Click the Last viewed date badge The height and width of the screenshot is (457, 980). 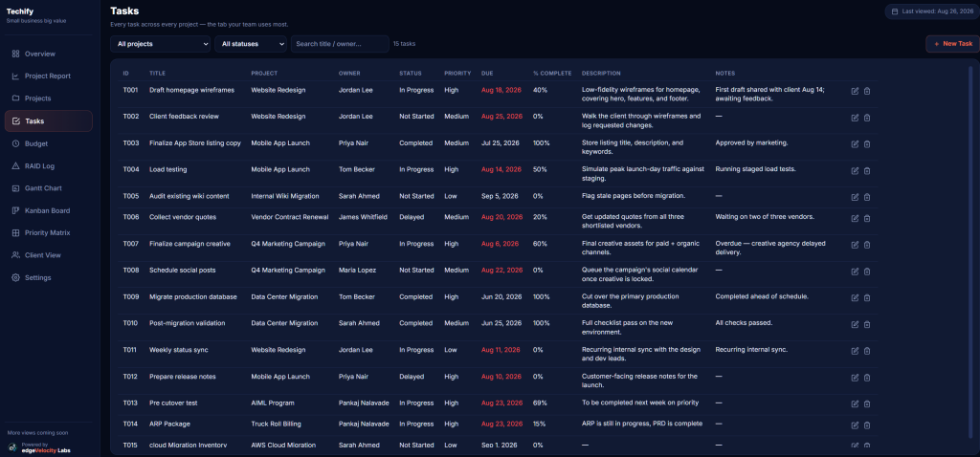(x=932, y=11)
